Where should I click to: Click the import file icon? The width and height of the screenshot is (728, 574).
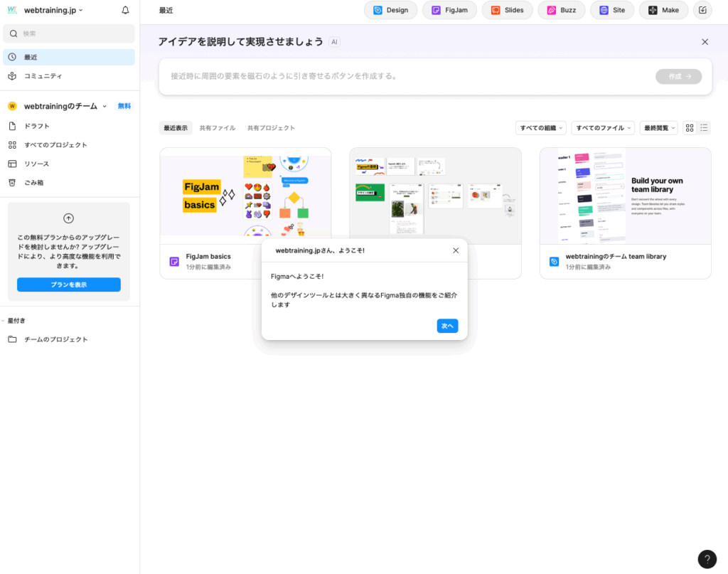pyautogui.click(x=702, y=10)
